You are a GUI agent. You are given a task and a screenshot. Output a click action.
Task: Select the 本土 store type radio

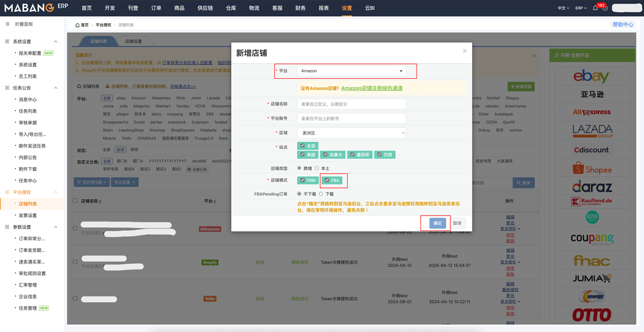317,169
